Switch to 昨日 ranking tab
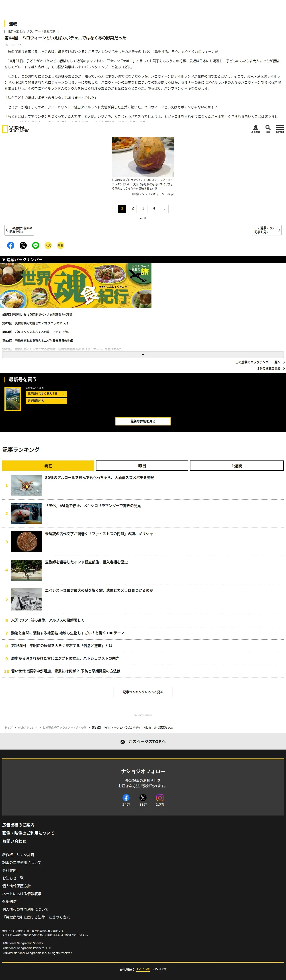The height and width of the screenshot is (980, 286). coord(142,466)
